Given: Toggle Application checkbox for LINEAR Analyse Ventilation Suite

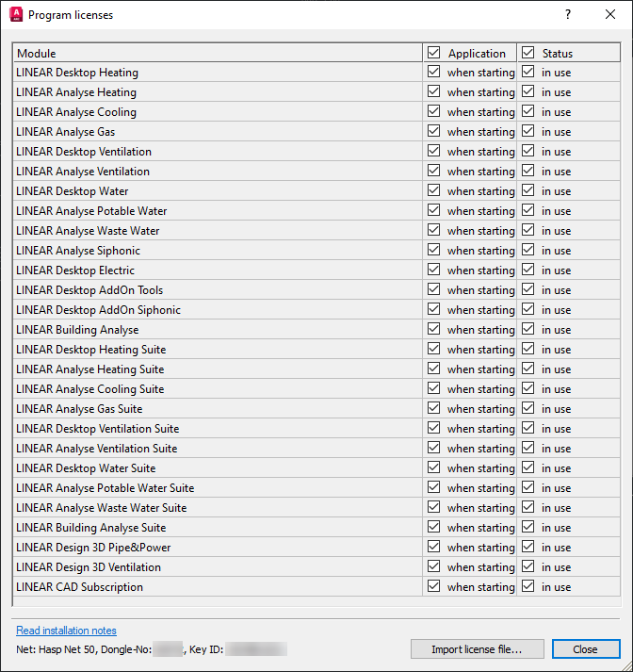Looking at the screenshot, I should pyautogui.click(x=433, y=447).
